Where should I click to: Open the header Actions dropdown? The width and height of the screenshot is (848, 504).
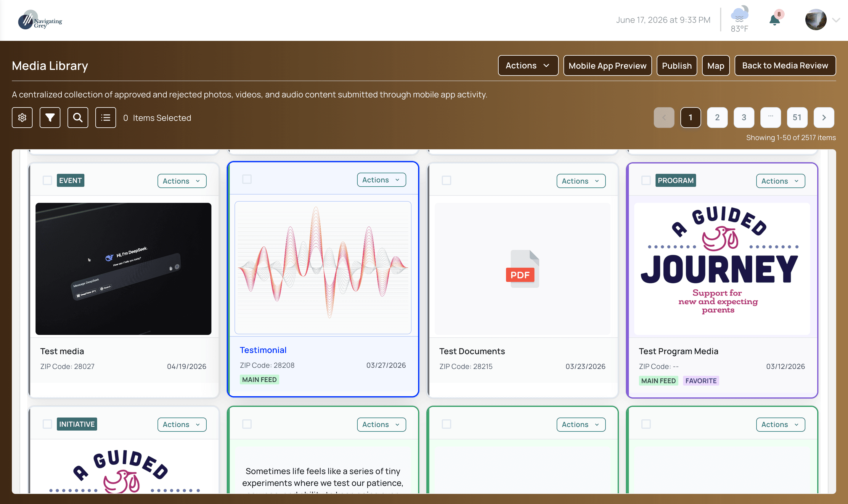point(528,65)
